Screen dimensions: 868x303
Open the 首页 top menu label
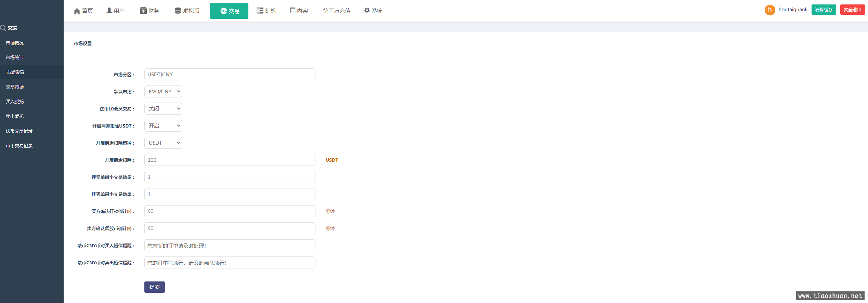coord(88,11)
